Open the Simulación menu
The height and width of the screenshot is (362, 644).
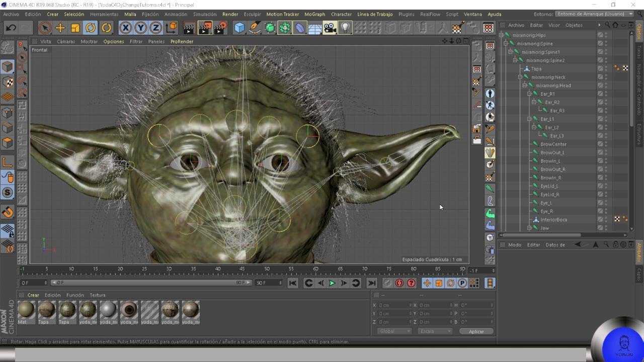point(205,14)
